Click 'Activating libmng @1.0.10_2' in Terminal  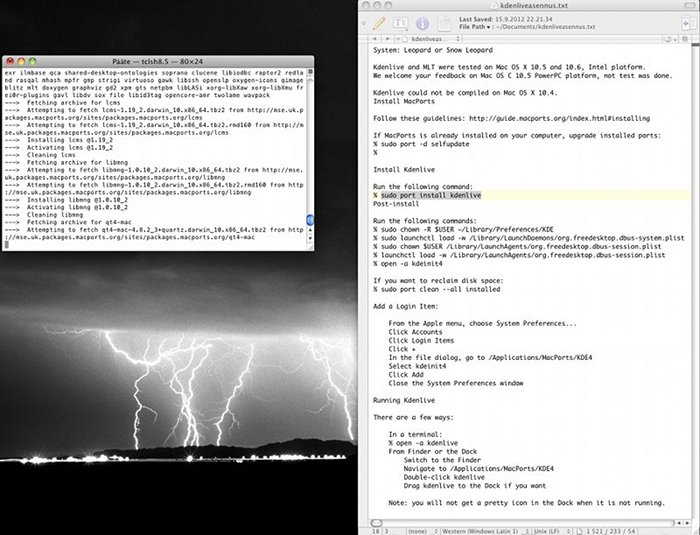[77, 207]
